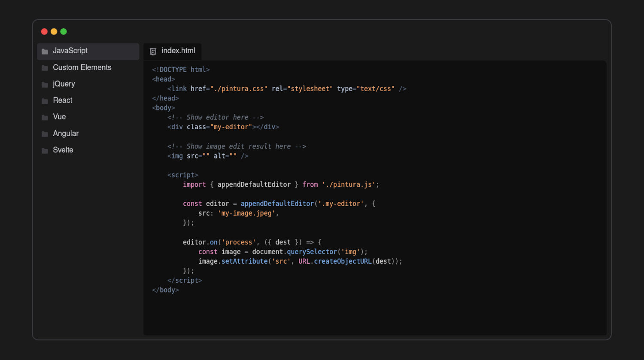The width and height of the screenshot is (644, 360).
Task: Click the folder icon next to jQuery
Action: click(x=45, y=85)
